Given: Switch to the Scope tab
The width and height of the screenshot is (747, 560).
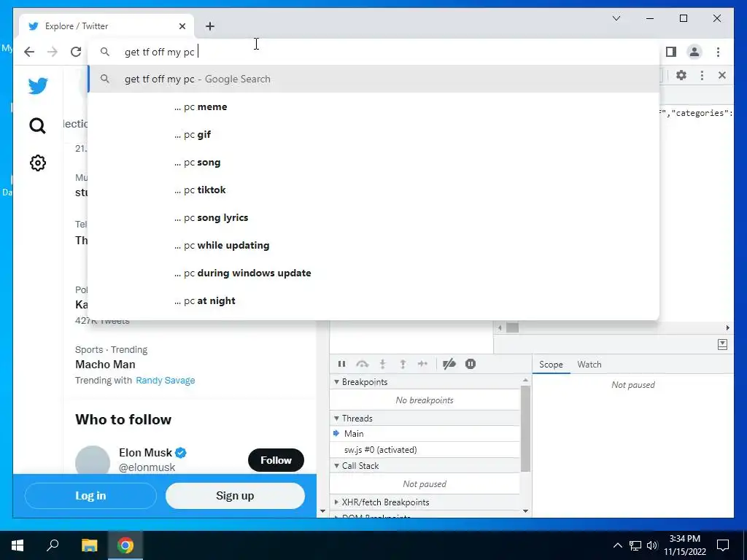Looking at the screenshot, I should [x=551, y=365].
